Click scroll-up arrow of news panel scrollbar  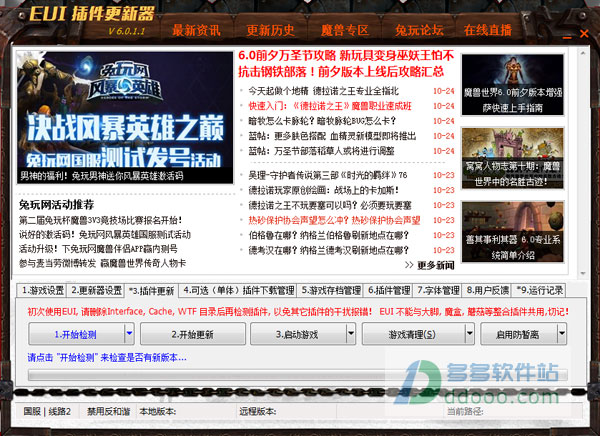click(x=583, y=53)
